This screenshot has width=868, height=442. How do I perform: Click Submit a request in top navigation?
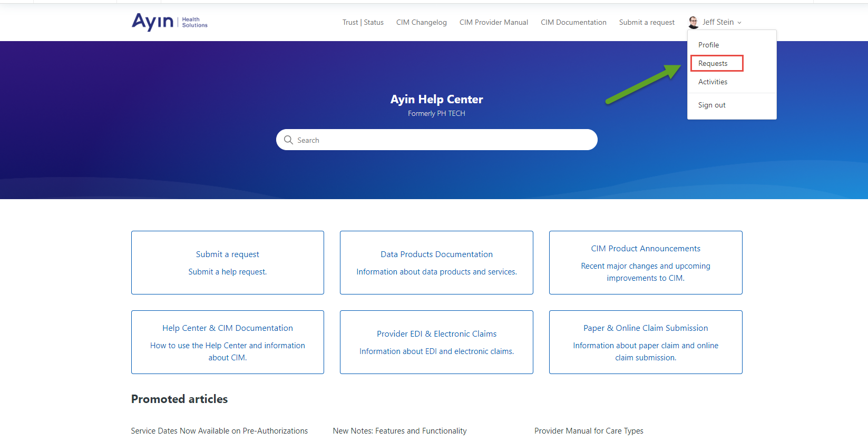pos(647,22)
